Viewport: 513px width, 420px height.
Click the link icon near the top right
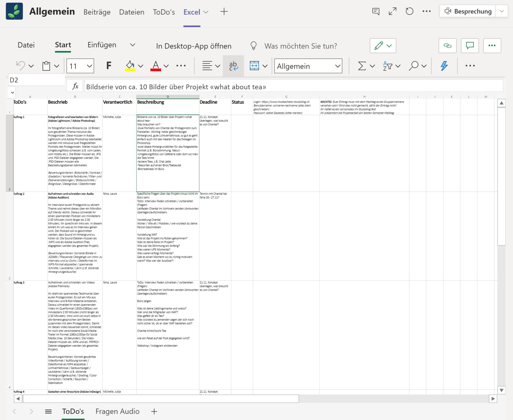[x=448, y=46]
